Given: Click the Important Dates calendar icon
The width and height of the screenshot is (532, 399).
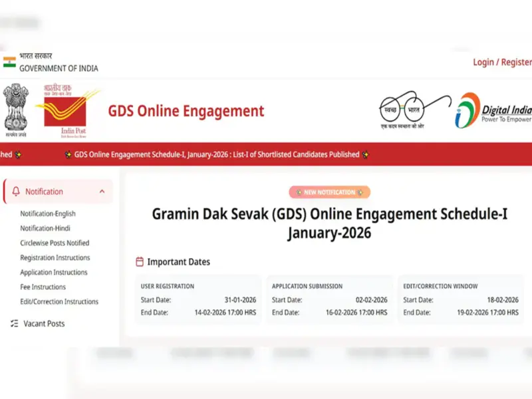Looking at the screenshot, I should coord(140,262).
